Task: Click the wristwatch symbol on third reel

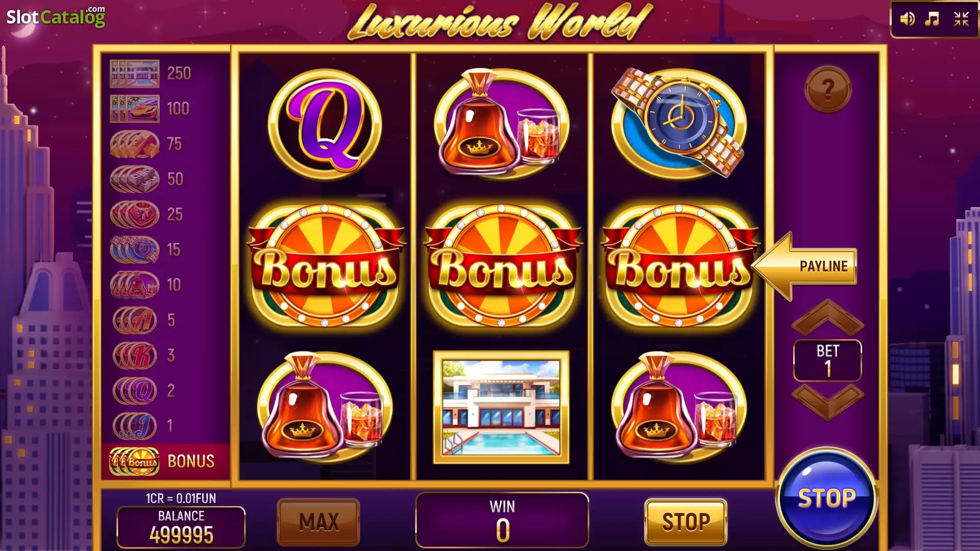Action: 679,122
